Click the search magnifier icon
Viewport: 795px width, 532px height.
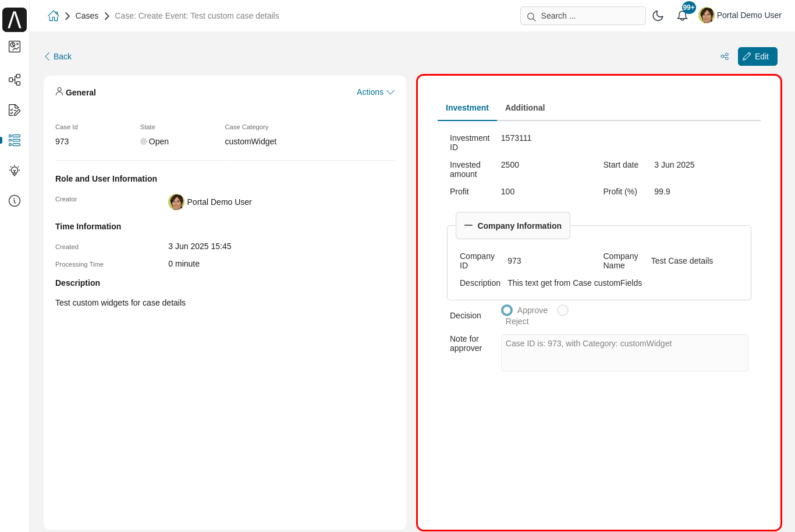click(x=531, y=16)
